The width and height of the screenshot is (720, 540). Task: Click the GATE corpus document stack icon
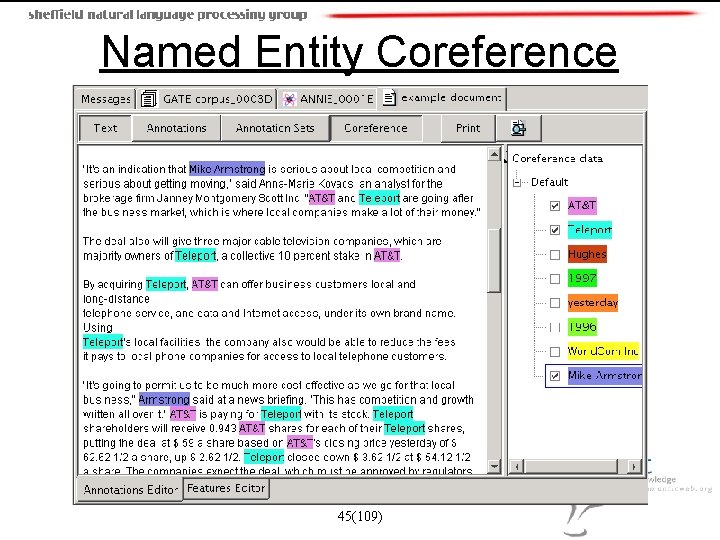tap(149, 99)
